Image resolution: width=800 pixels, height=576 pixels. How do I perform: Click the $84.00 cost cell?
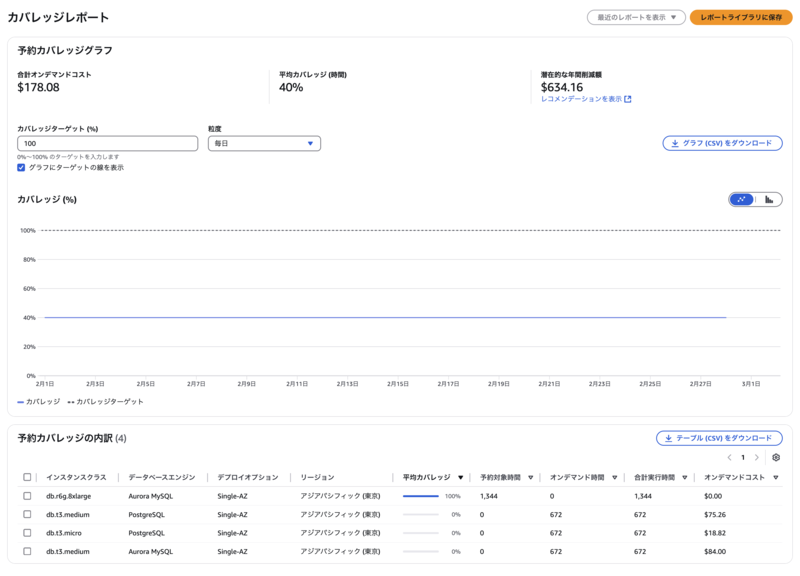click(715, 551)
